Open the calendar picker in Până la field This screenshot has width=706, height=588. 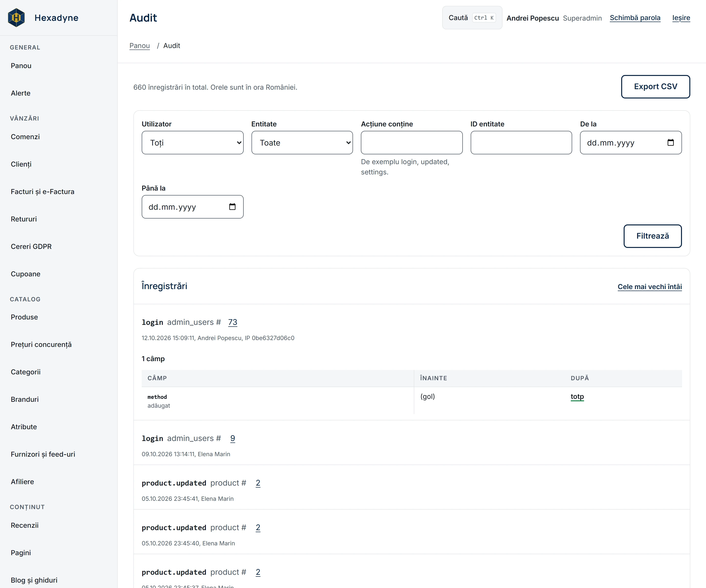(x=232, y=207)
